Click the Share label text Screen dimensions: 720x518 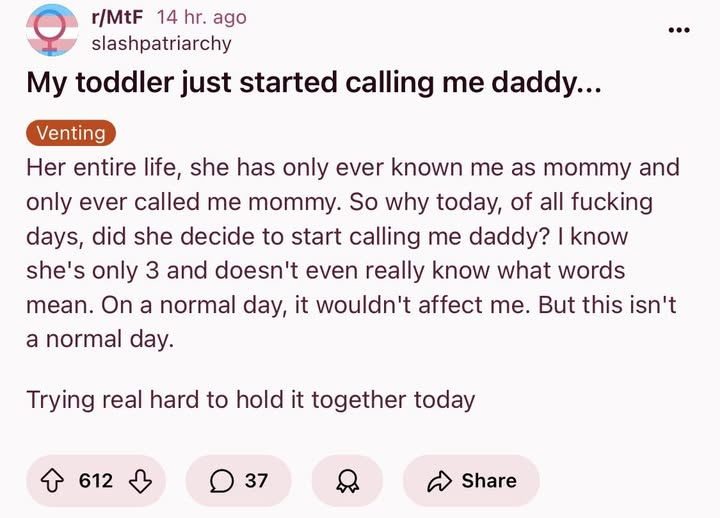tap(489, 481)
